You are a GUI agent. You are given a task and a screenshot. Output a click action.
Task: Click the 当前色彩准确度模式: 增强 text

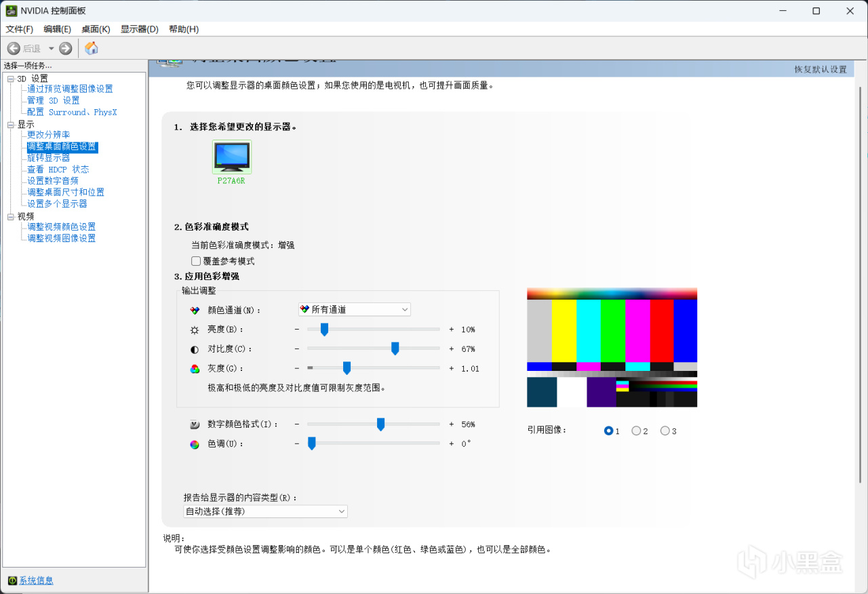click(x=243, y=245)
